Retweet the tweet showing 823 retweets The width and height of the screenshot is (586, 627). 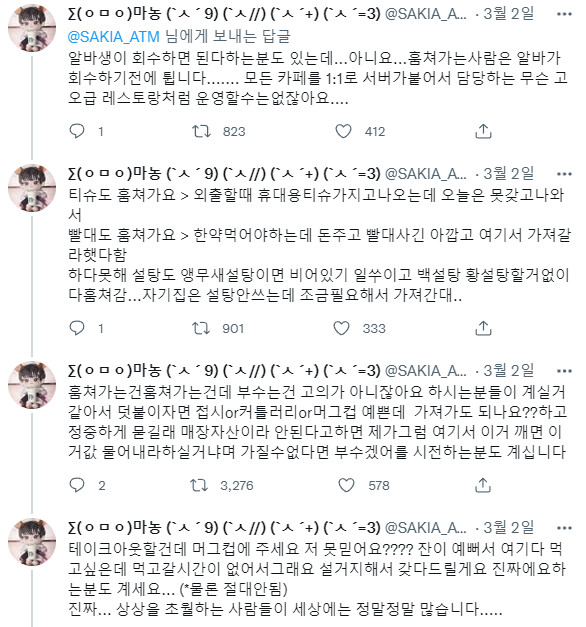pyautogui.click(x=201, y=131)
